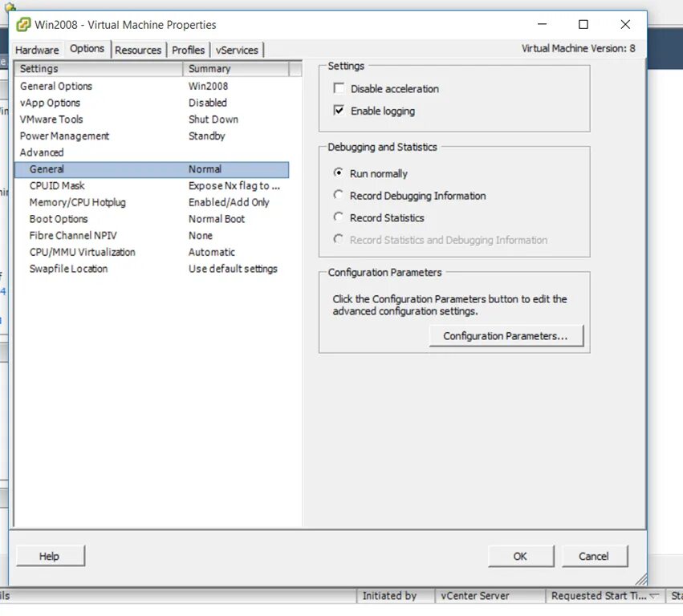Open Help for this dialog
This screenshot has height=616, width=683.
50,556
